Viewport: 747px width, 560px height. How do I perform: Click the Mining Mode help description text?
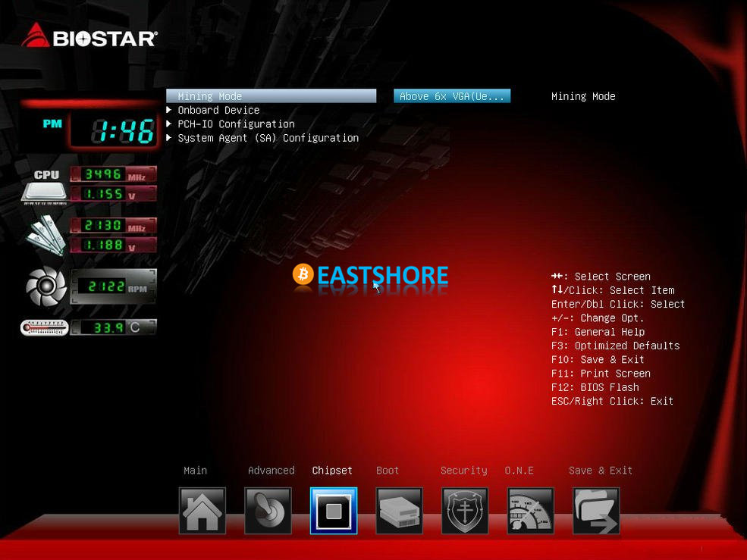tap(583, 96)
